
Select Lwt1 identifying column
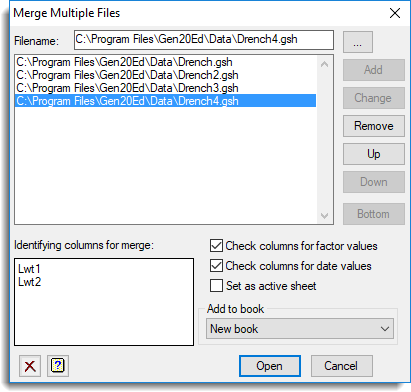point(29,269)
